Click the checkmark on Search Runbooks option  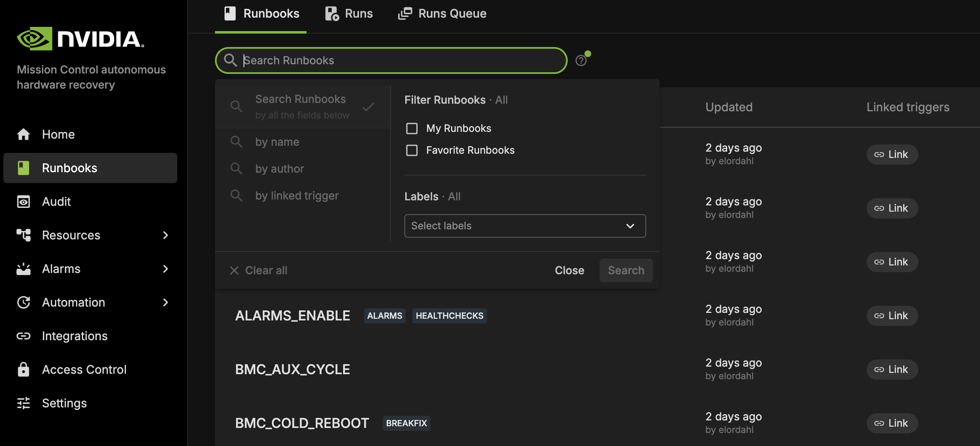point(368,107)
